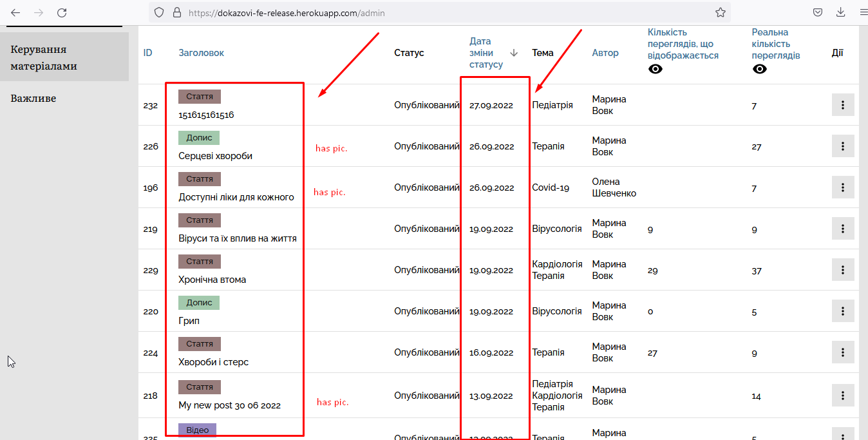The image size is (868, 440).
Task: Select title Хвороби і стерс
Action: pos(213,362)
